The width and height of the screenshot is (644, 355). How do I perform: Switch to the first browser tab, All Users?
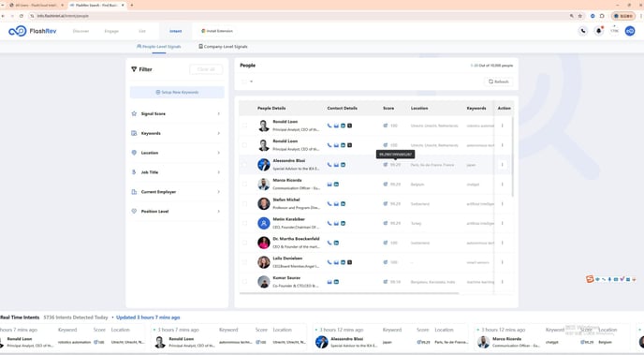[37, 6]
